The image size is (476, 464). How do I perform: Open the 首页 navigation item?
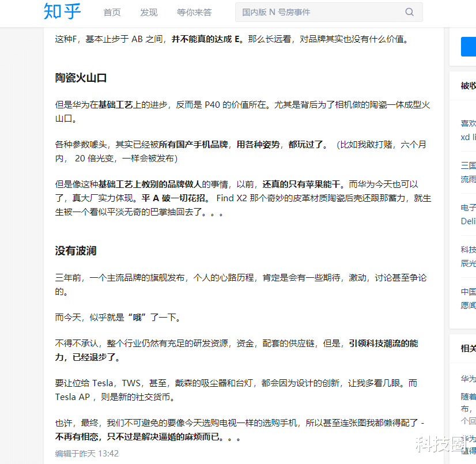[112, 12]
